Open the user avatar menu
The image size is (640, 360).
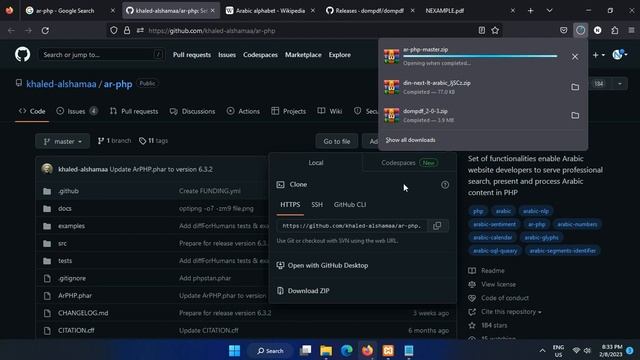click(620, 55)
